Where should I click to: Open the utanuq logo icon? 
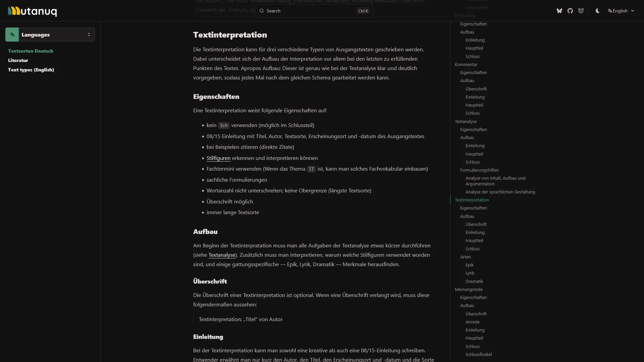(32, 11)
